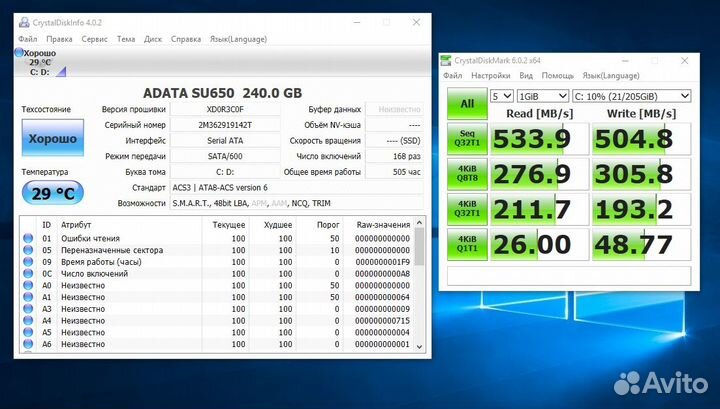This screenshot has height=409, width=720.
Task: Click the ADATA SU650 240.0 GB drive title
Action: pos(223,93)
